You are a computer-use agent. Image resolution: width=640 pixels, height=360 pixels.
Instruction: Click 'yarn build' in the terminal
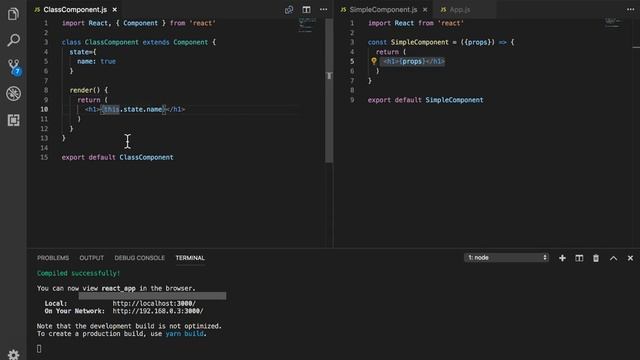pyautogui.click(x=184, y=333)
